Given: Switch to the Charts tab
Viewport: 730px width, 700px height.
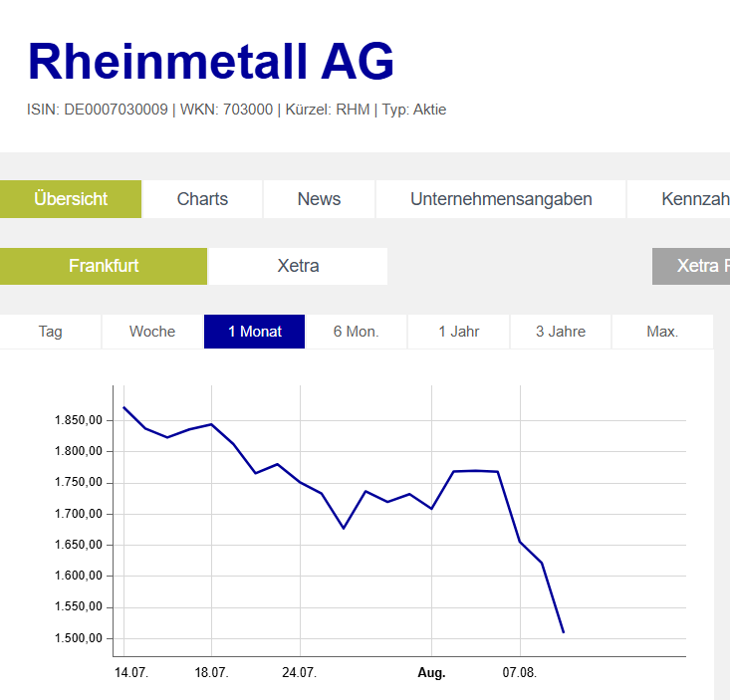Looking at the screenshot, I should click(x=202, y=199).
